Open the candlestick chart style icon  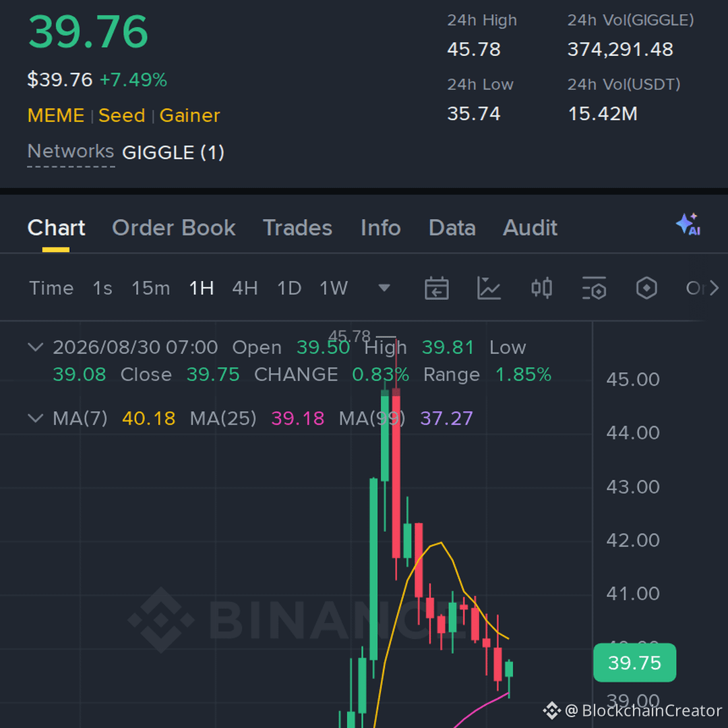pos(541,289)
